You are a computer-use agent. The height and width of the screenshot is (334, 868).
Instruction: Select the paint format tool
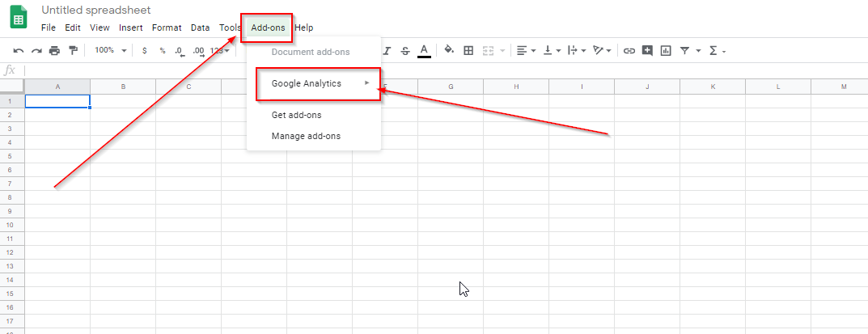(73, 50)
